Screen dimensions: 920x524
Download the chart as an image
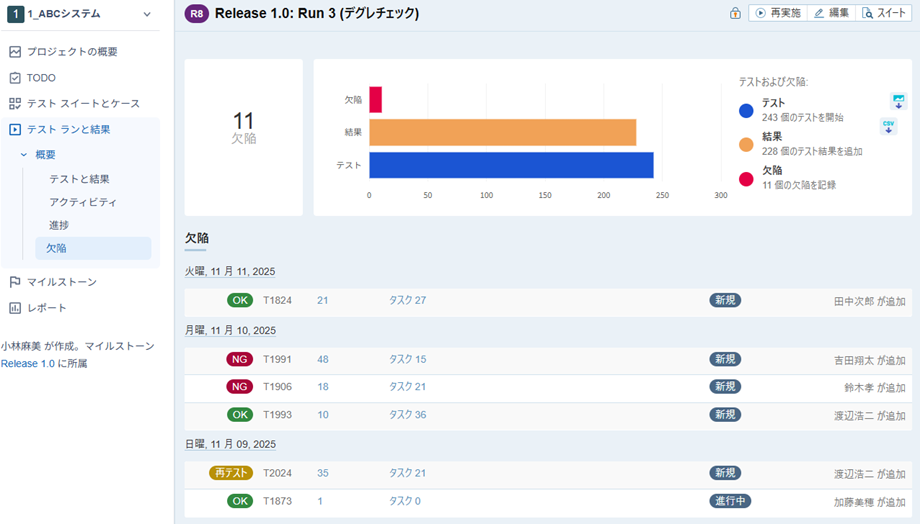click(x=897, y=102)
